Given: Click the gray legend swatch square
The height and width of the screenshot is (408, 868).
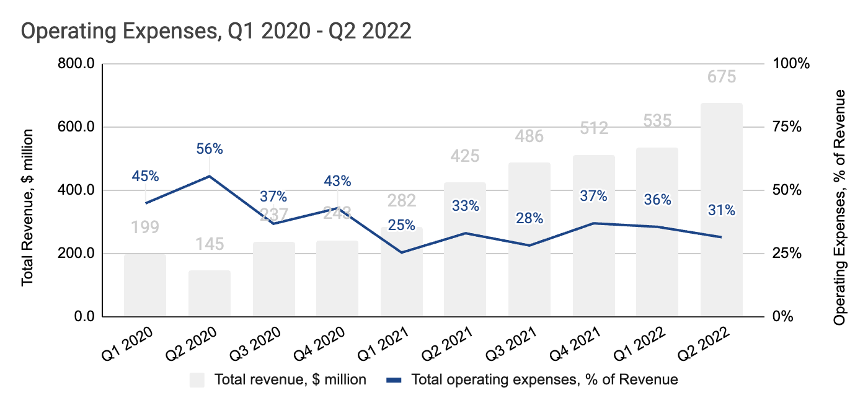Looking at the screenshot, I should click(x=197, y=378).
